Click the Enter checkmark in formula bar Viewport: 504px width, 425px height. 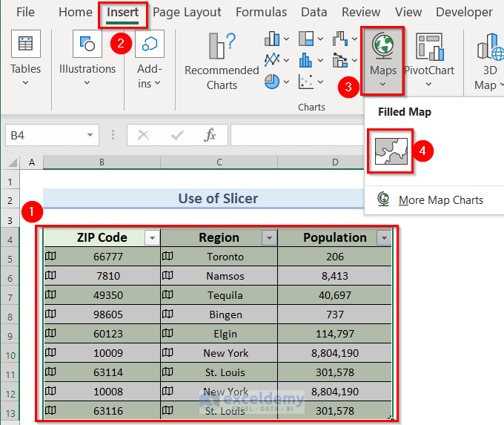(177, 136)
